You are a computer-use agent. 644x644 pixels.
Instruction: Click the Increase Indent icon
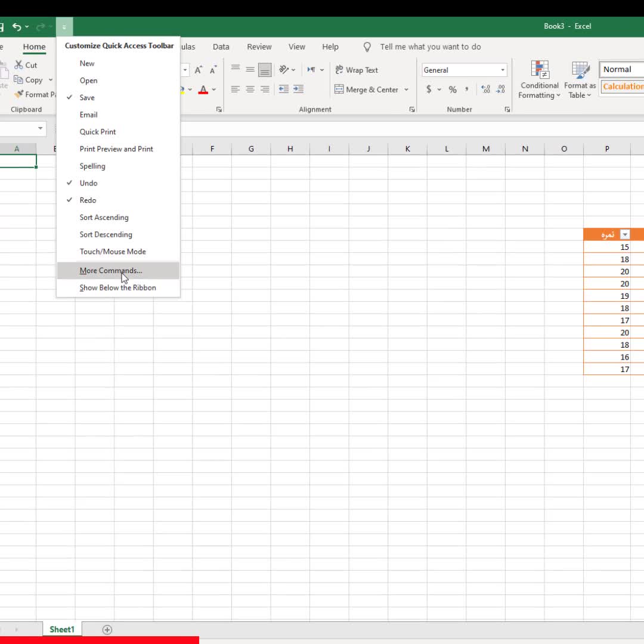point(298,89)
